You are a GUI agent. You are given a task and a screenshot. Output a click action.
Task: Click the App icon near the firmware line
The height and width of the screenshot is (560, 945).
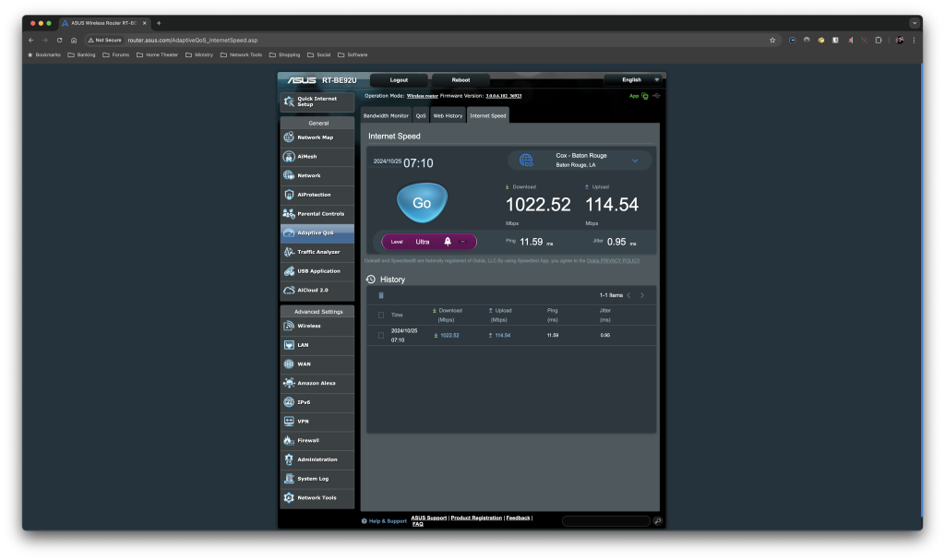pos(645,96)
